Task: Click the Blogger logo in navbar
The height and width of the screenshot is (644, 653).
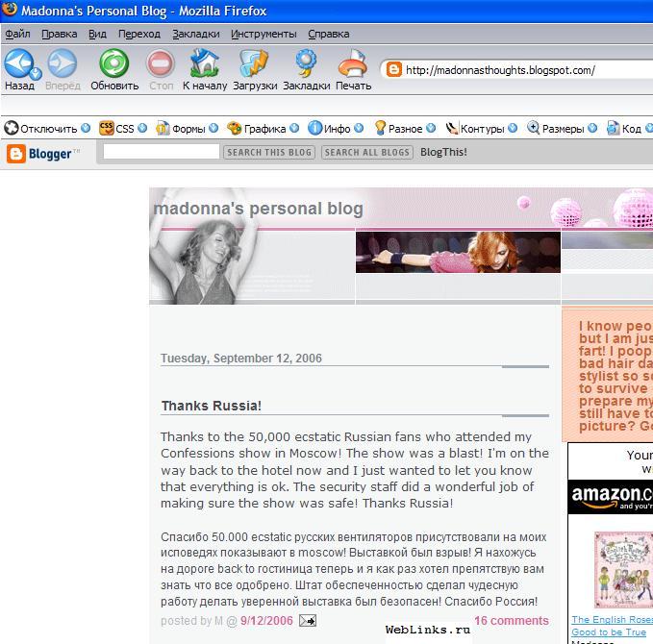Action: coord(43,153)
